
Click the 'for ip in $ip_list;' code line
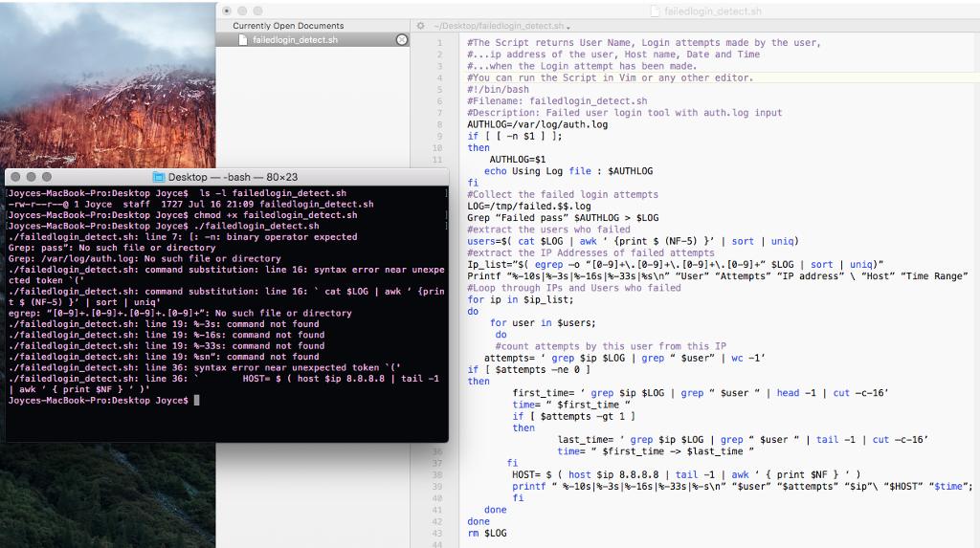click(520, 300)
